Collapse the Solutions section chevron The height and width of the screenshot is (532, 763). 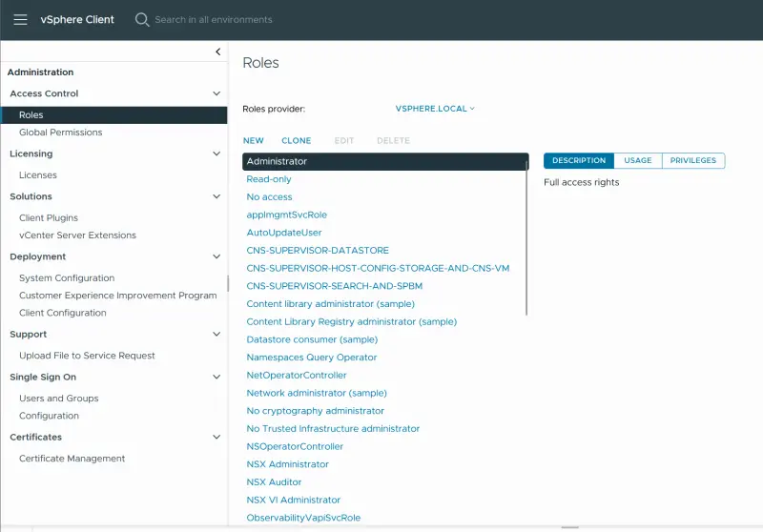(x=217, y=196)
